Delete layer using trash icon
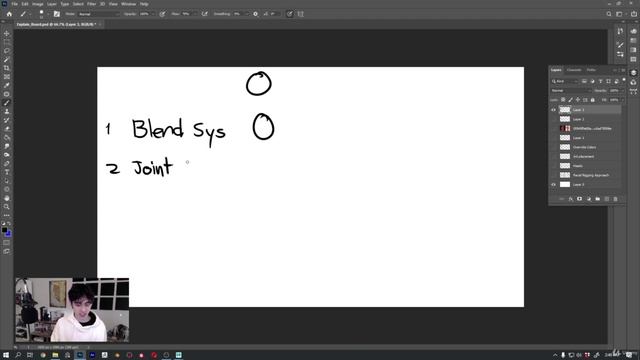 (616, 199)
